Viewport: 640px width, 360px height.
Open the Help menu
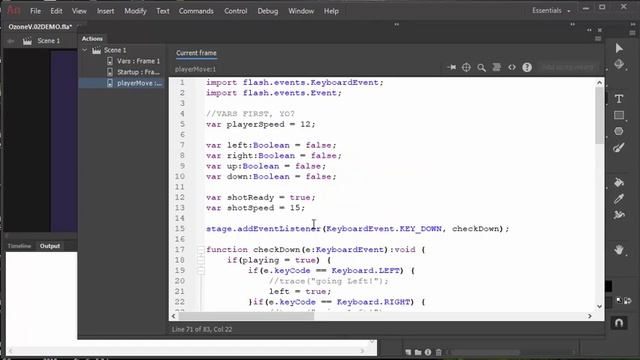[x=331, y=11]
